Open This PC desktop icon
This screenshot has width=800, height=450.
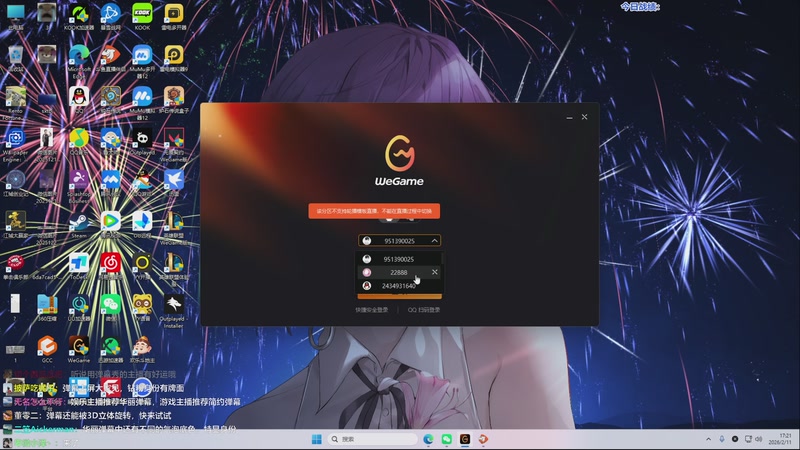coord(15,17)
